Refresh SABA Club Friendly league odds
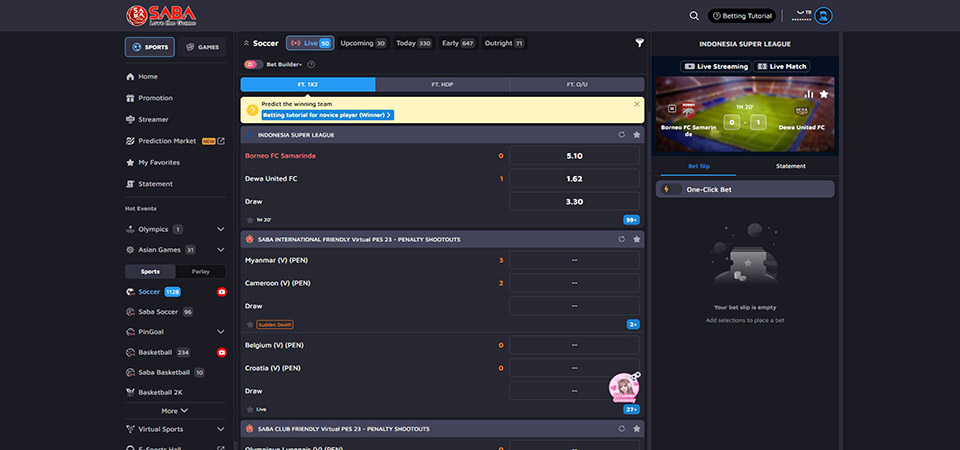This screenshot has width=960, height=450. [622, 429]
